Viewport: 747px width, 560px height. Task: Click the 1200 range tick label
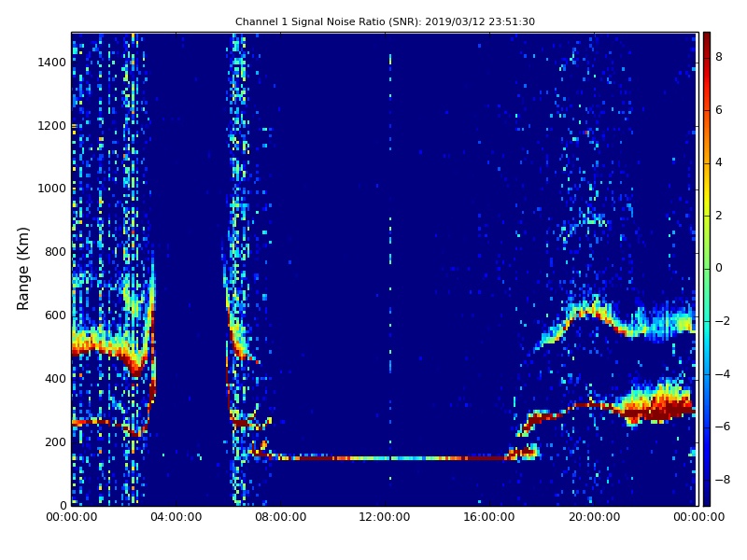pos(52,126)
